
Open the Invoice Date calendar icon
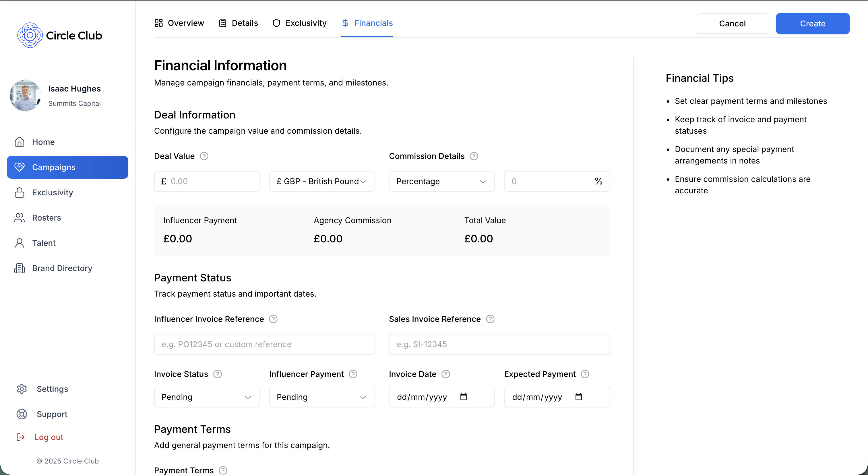[463, 397]
